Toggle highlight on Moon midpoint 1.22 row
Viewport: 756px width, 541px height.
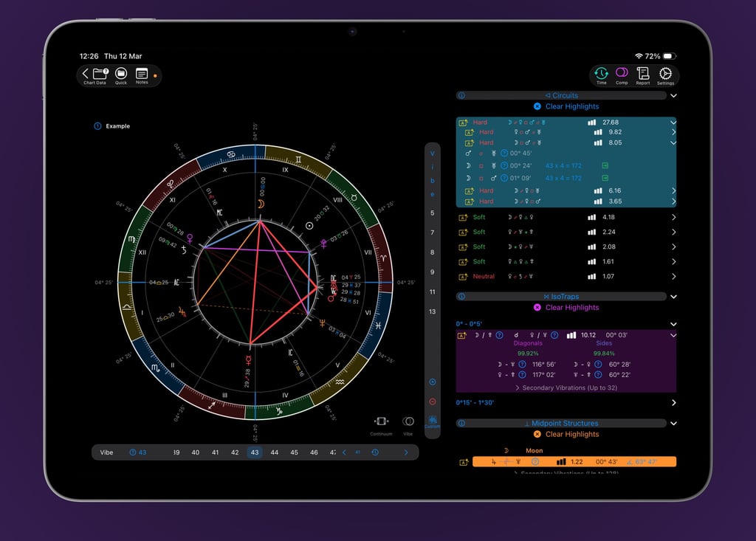pyautogui.click(x=464, y=463)
